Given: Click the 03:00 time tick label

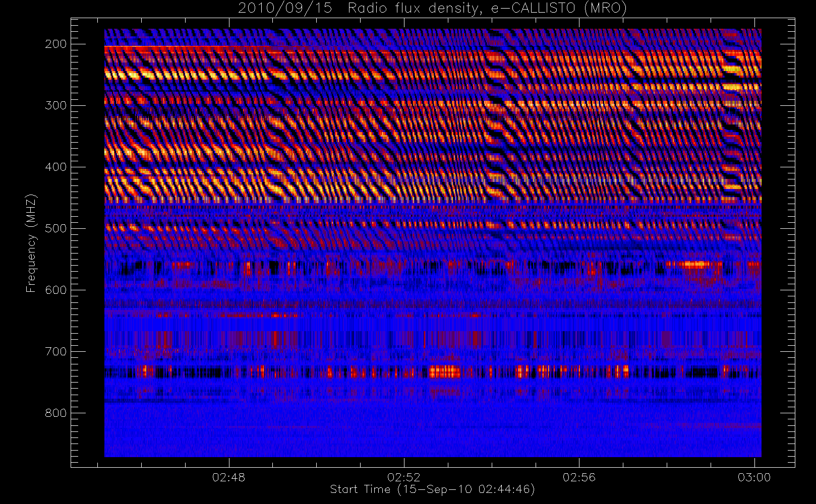Looking at the screenshot, I should click(754, 477).
